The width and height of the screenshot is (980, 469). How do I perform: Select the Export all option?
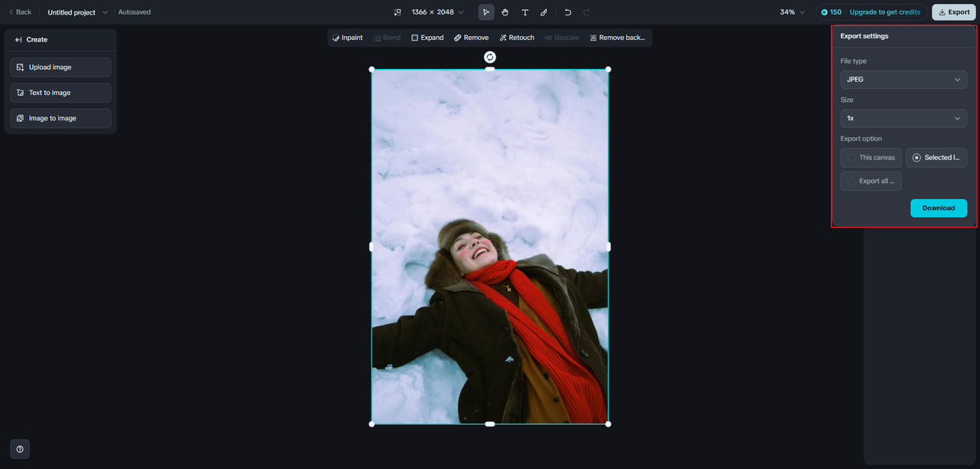pyautogui.click(x=871, y=182)
